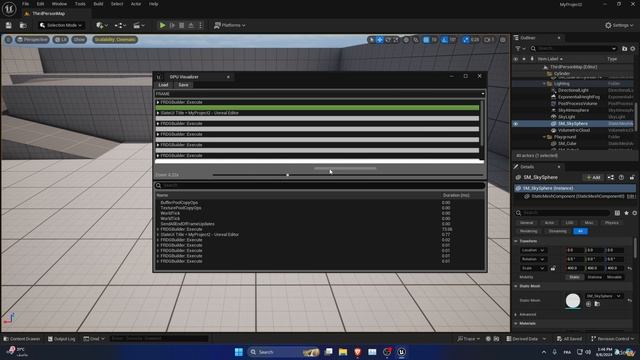This screenshot has width=640, height=360.
Task: Click the SM_SkySphere static mesh thumbnail
Action: point(573,301)
